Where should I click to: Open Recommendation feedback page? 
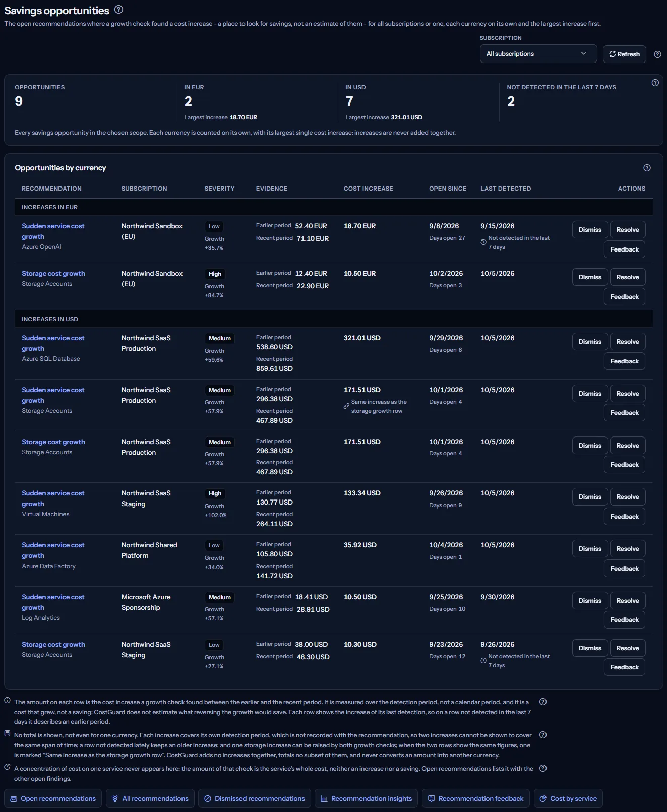click(x=475, y=798)
